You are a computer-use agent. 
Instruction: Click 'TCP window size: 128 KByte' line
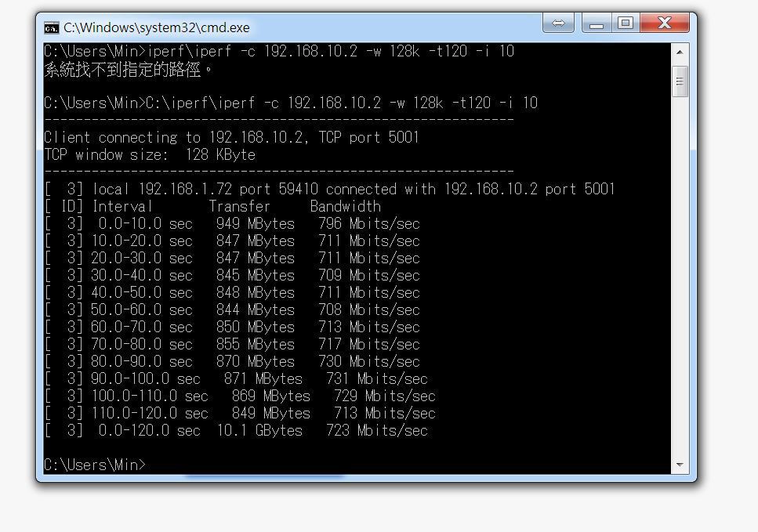pos(150,155)
